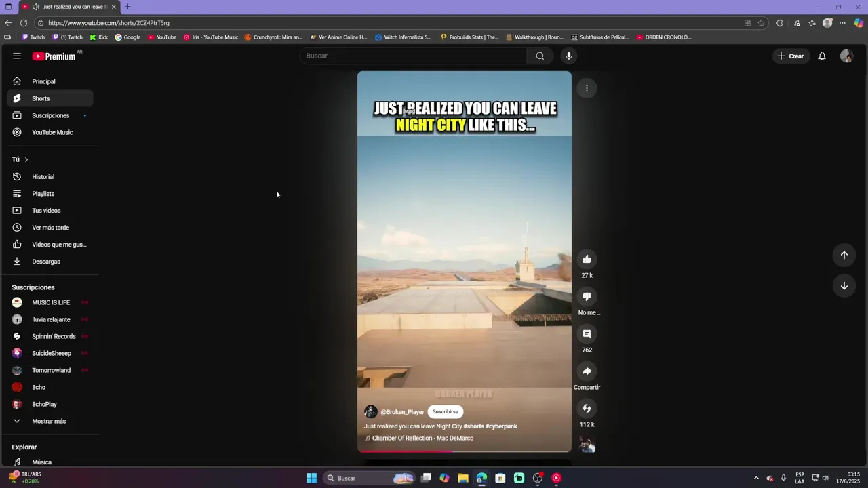868x488 pixels.
Task: Subscribe with the Suscribirse button
Action: coord(446,411)
